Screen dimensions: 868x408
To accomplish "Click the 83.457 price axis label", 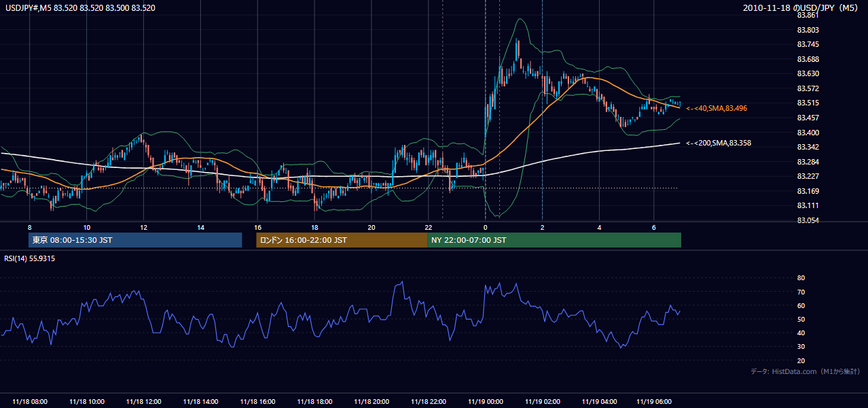I will tap(808, 118).
